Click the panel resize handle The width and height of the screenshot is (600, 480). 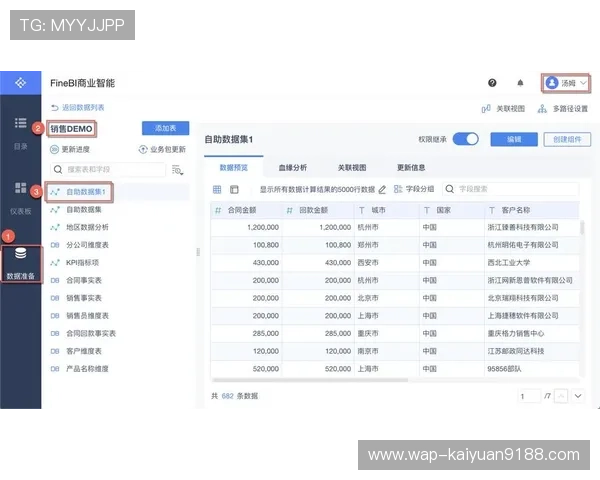pyautogui.click(x=198, y=252)
